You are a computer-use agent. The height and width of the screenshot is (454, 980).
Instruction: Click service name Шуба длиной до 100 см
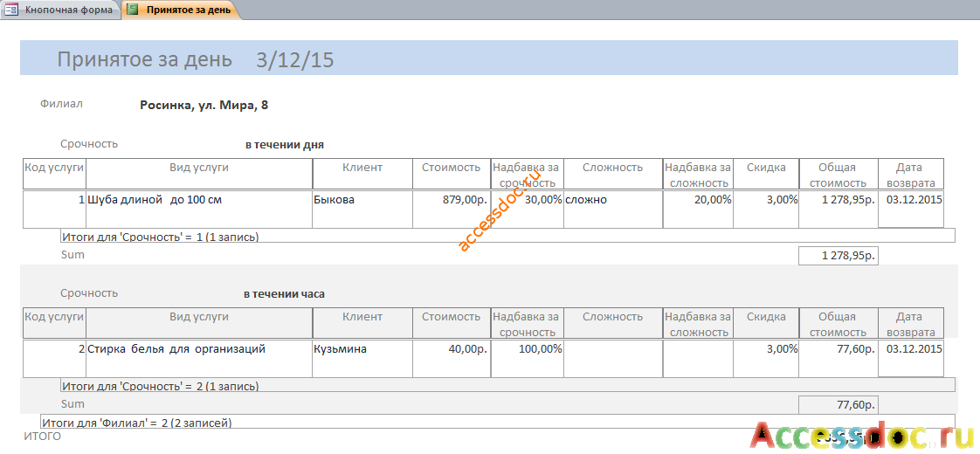coord(199,210)
